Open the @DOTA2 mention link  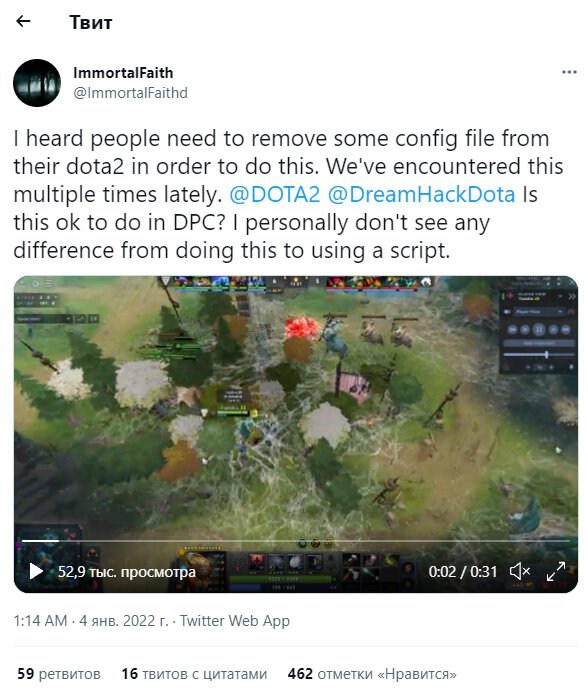(275, 194)
